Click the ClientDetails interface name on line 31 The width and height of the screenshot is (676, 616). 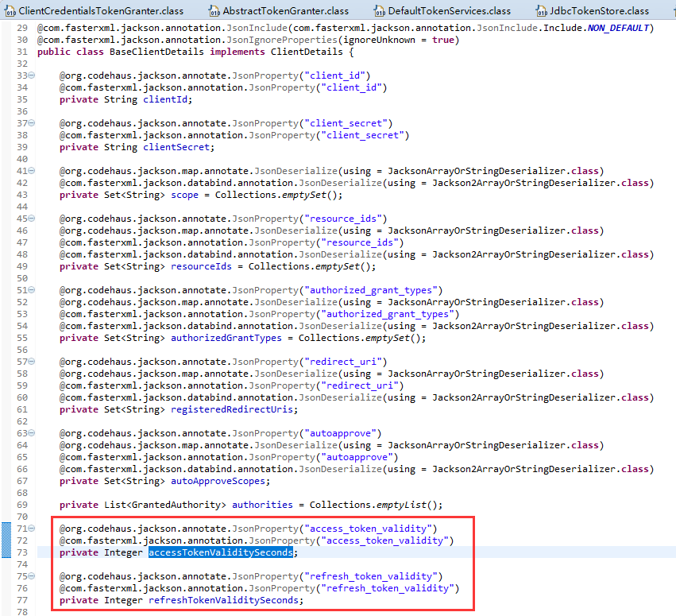(307, 52)
